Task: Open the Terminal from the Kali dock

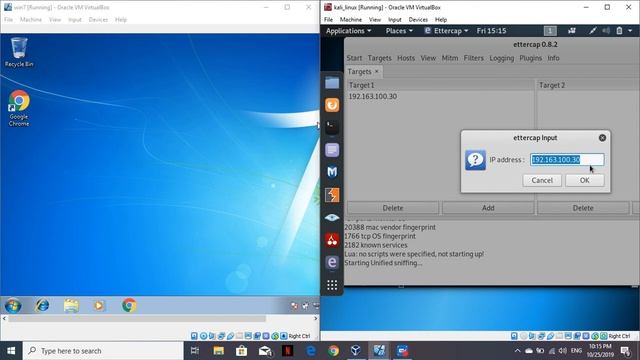Action: point(332,127)
